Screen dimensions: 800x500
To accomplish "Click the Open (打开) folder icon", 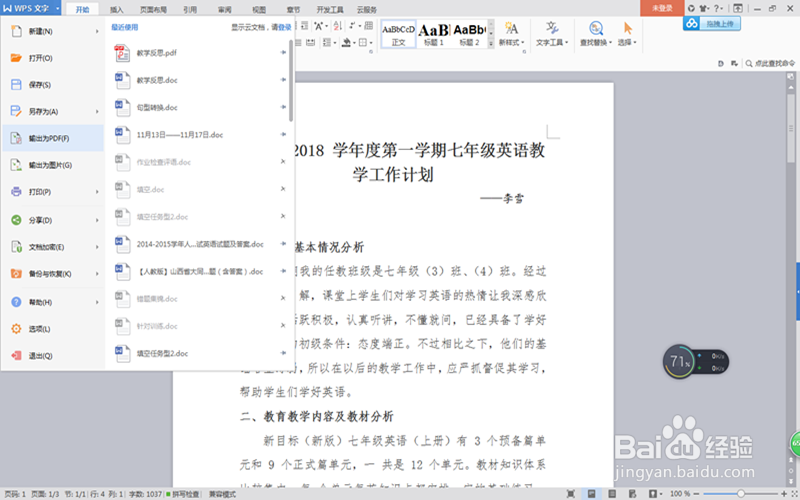I will 16,58.
